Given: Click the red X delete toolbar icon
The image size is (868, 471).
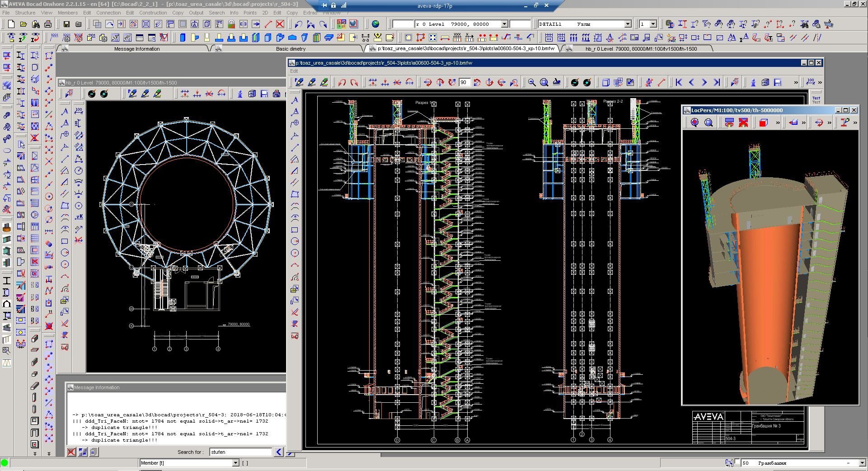Looking at the screenshot, I should click(x=280, y=24).
